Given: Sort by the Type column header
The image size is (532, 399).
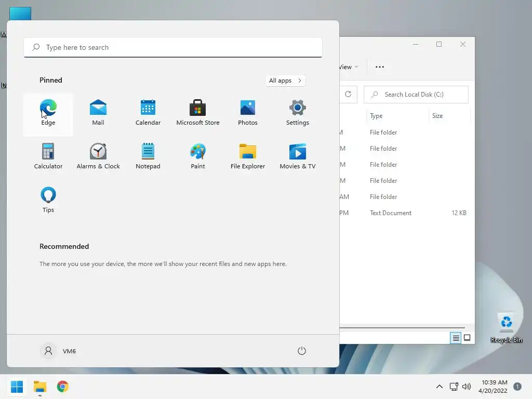Looking at the screenshot, I should (x=397, y=116).
